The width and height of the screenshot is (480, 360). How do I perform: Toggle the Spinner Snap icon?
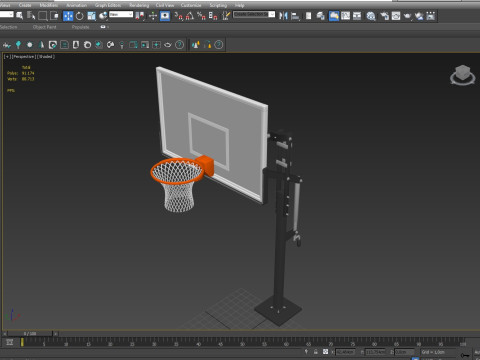click(x=213, y=16)
